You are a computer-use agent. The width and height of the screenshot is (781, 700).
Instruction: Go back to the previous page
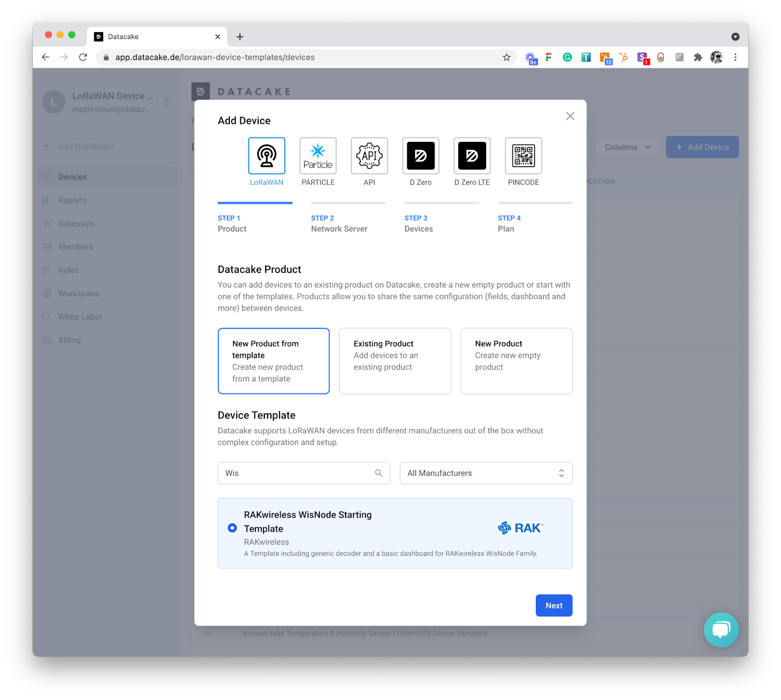tap(45, 58)
